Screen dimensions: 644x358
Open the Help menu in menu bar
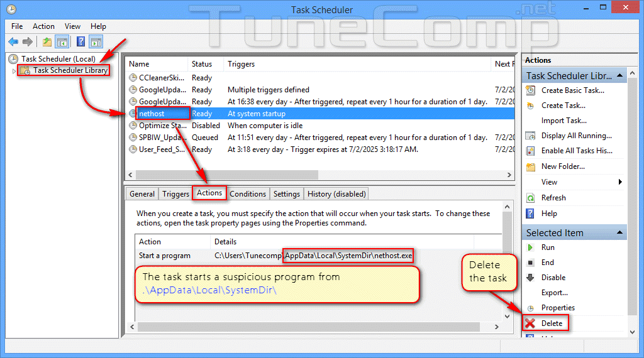click(98, 26)
